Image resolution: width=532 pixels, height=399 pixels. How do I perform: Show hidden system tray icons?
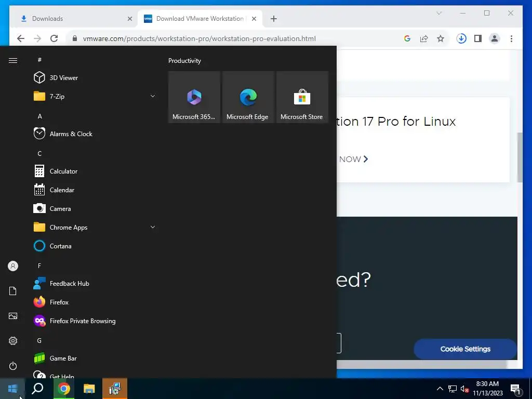click(440, 389)
